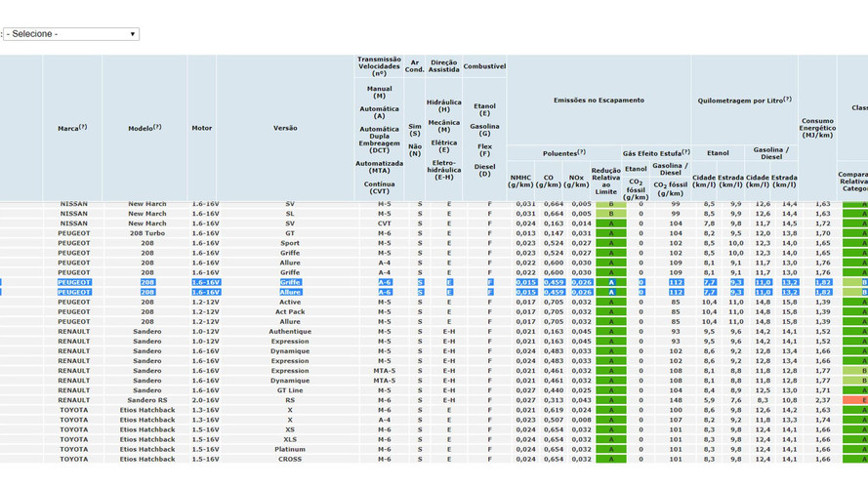Click the '7,8' ethanol city value
This screenshot has width=868, height=488.
[709, 224]
